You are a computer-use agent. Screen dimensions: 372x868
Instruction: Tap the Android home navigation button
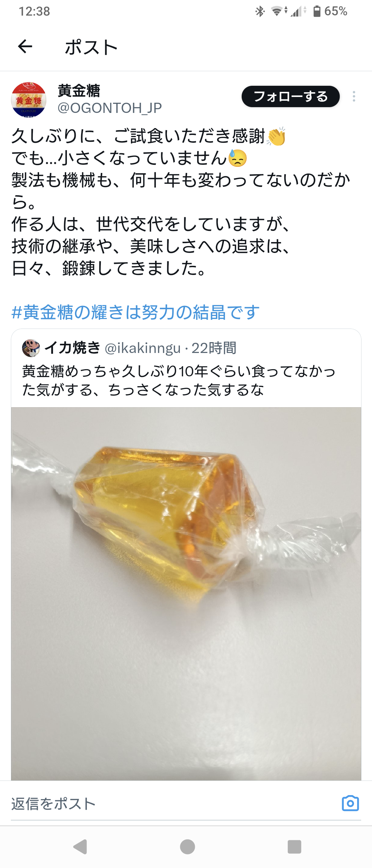pyautogui.click(x=187, y=847)
